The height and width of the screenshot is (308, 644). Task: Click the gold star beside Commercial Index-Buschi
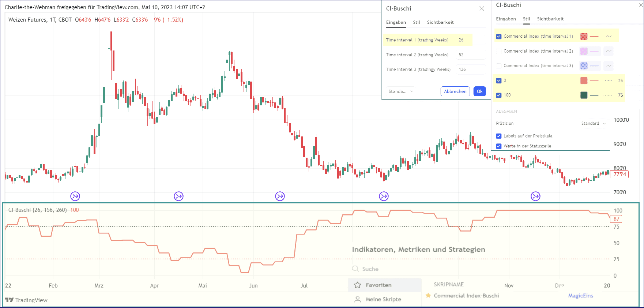point(428,296)
